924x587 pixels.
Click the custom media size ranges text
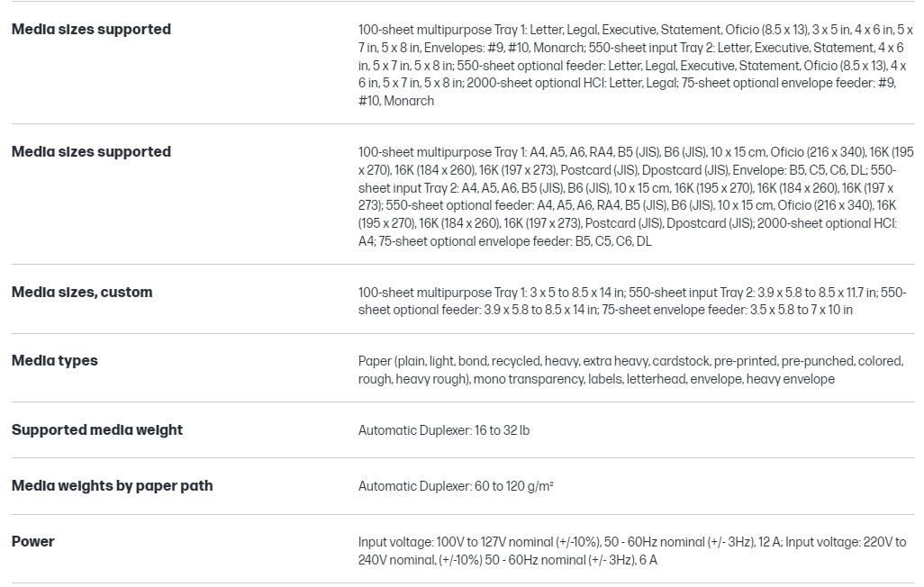(631, 301)
